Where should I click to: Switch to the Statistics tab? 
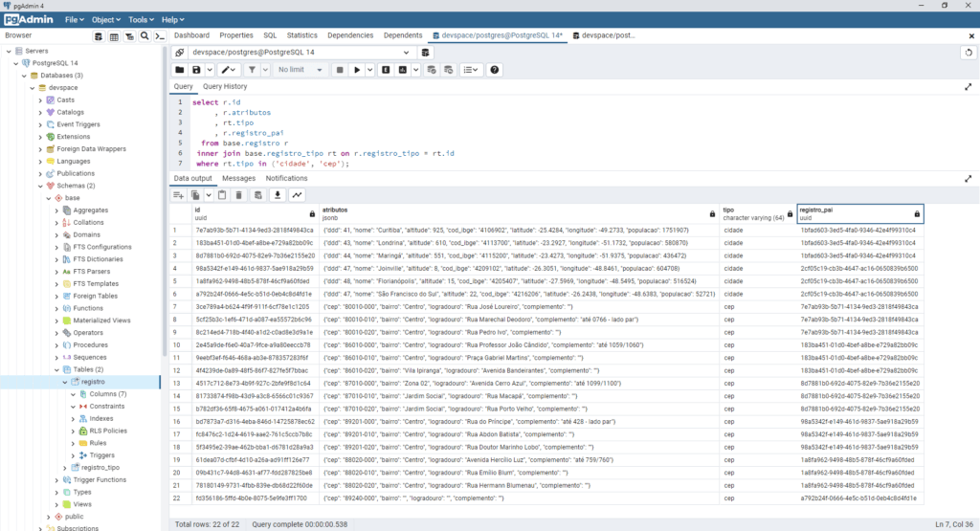301,35
